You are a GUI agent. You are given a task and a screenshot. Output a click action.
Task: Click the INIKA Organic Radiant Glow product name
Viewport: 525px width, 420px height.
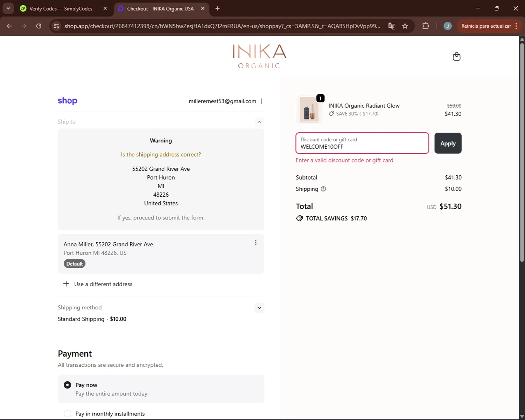click(x=364, y=106)
